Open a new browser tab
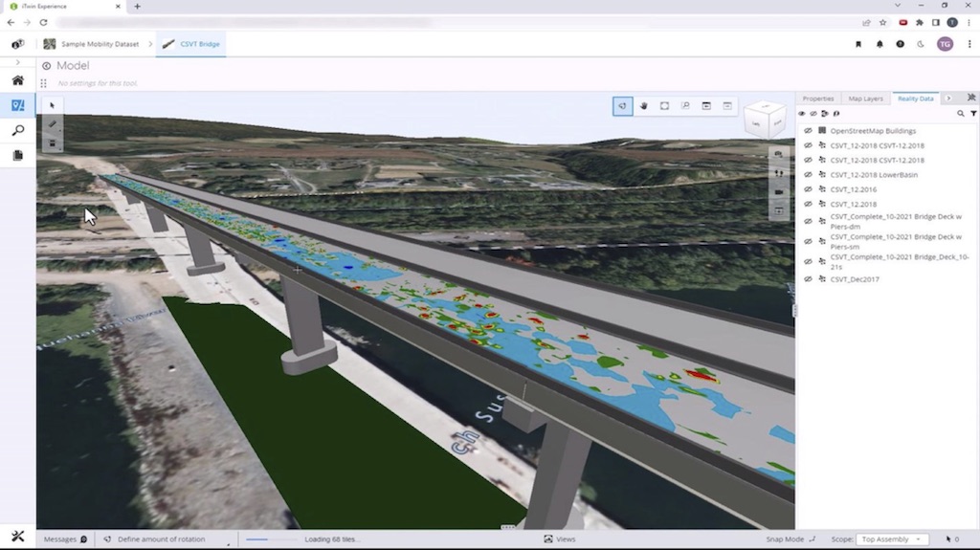Image resolution: width=980 pixels, height=550 pixels. point(137,7)
